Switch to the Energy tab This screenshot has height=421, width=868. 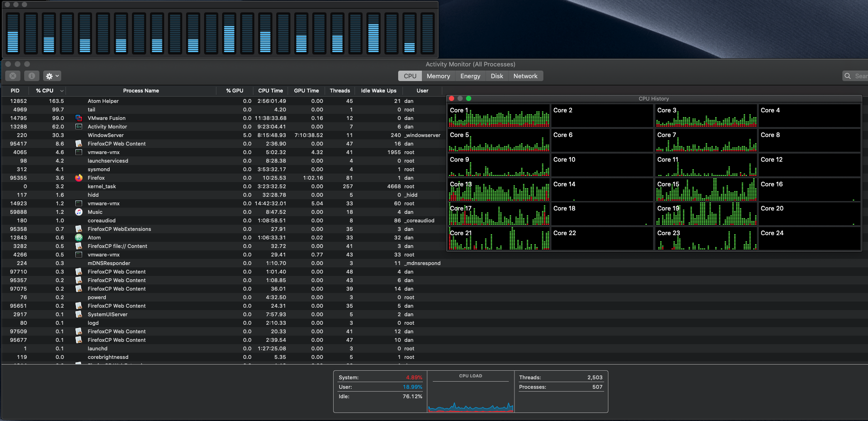point(470,76)
